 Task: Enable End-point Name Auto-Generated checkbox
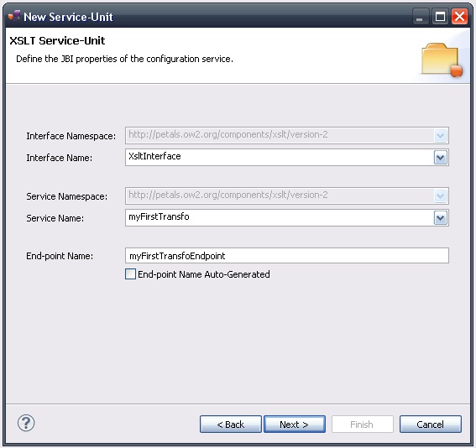pyautogui.click(x=130, y=273)
